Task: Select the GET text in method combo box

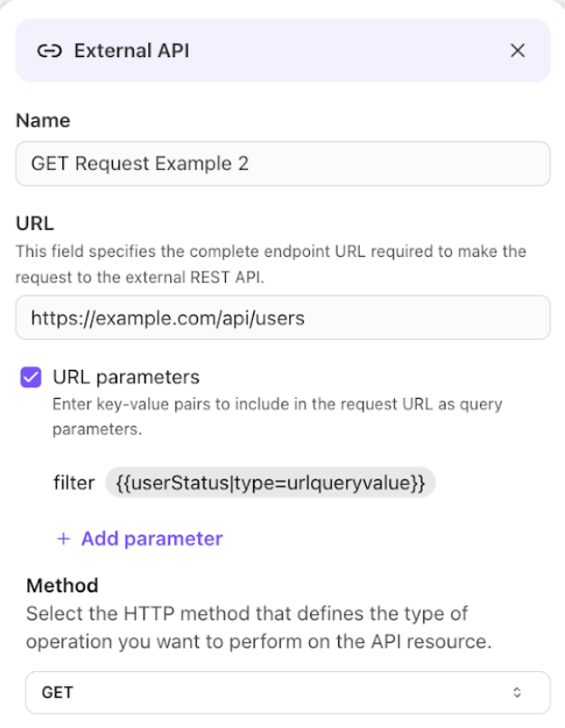Action: [58, 693]
